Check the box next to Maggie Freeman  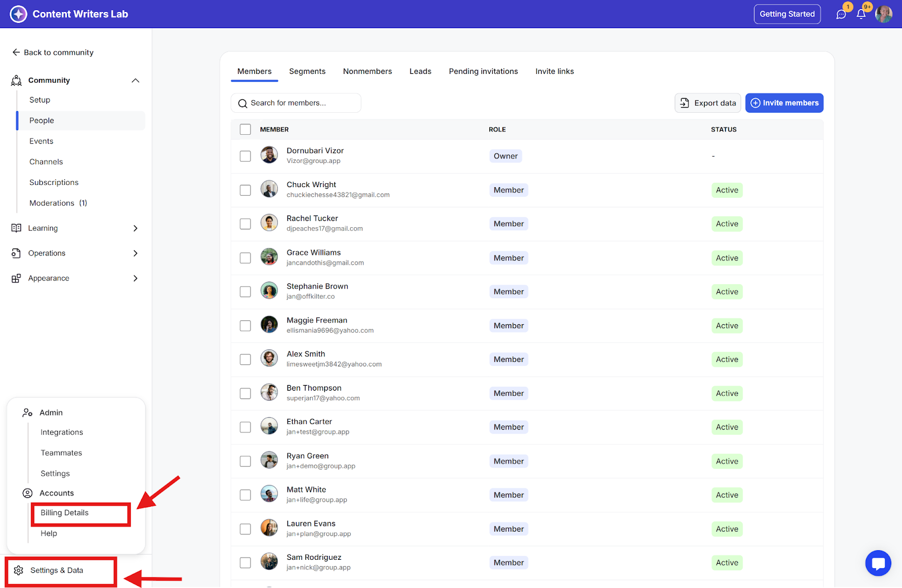pyautogui.click(x=245, y=326)
